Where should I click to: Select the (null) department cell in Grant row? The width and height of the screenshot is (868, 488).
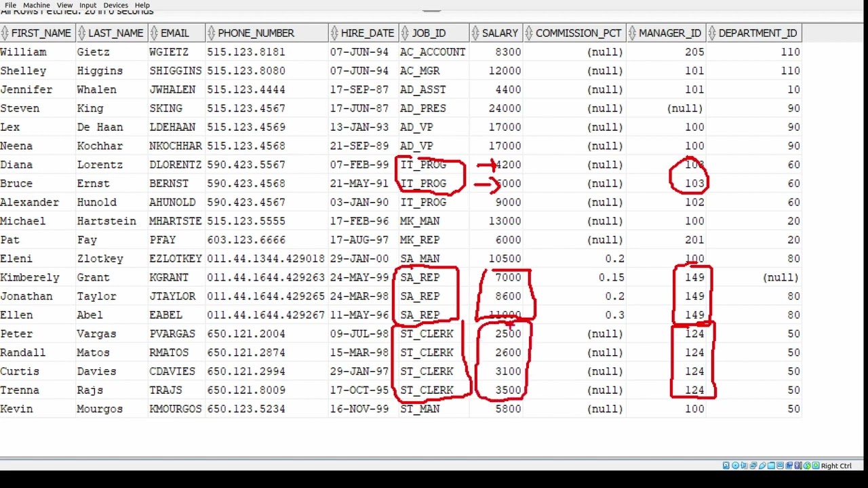click(x=781, y=277)
